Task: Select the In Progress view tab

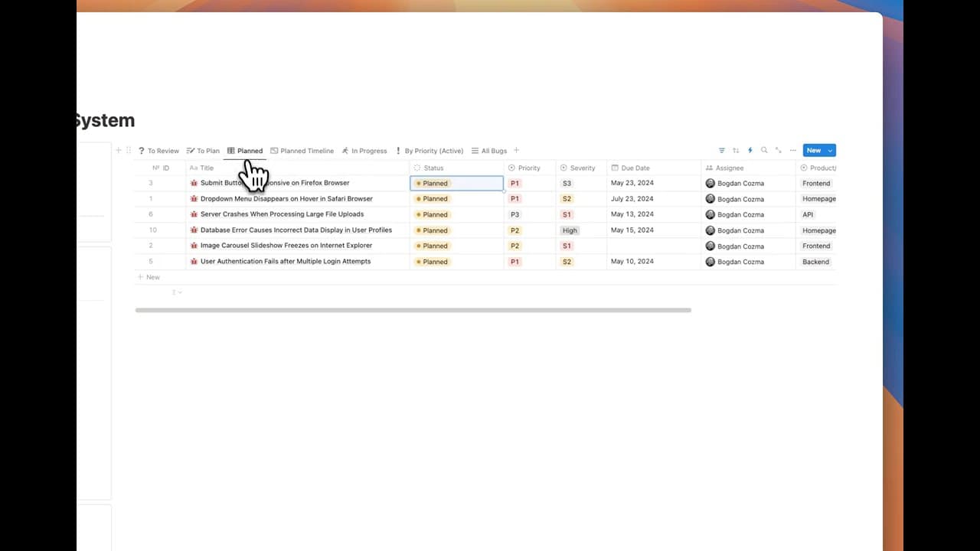Action: (x=364, y=151)
